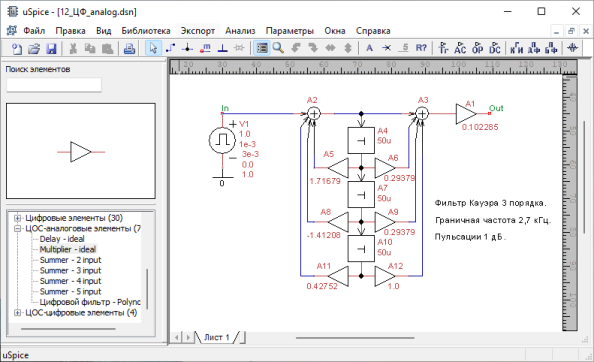Open the Окна menu
This screenshot has height=362, width=594.
[335, 31]
